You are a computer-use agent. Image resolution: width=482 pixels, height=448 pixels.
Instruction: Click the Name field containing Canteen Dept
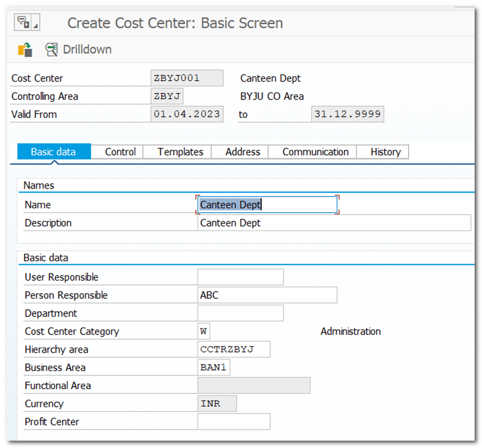coord(267,205)
